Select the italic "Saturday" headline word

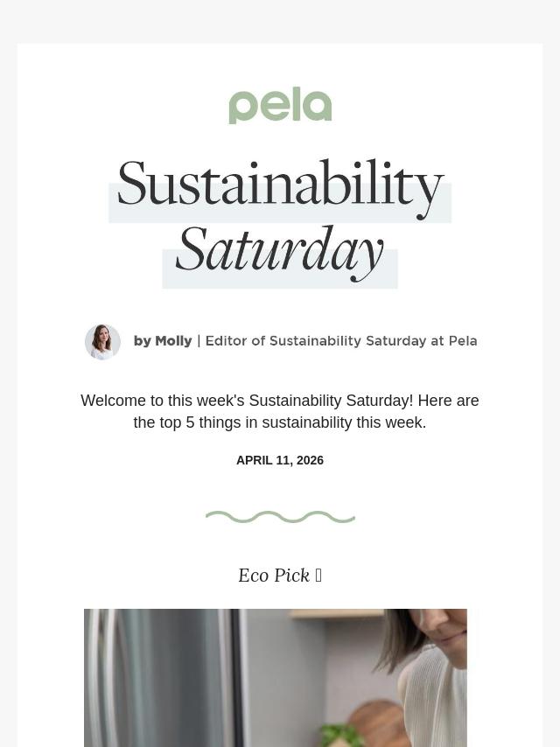point(280,251)
